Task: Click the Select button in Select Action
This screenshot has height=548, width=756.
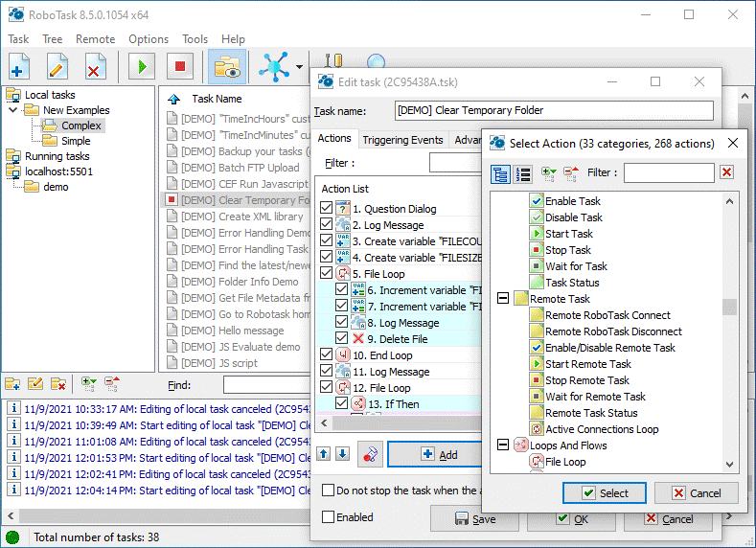Action: (x=604, y=493)
